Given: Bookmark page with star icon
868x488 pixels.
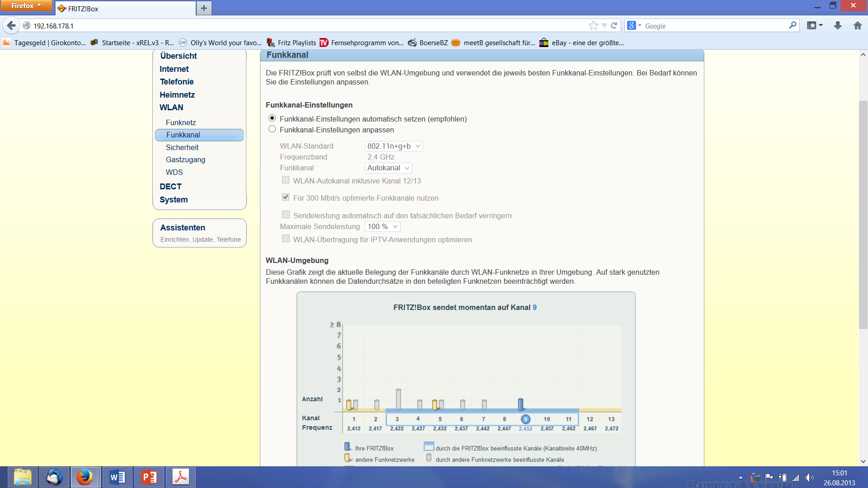Looking at the screenshot, I should [593, 26].
